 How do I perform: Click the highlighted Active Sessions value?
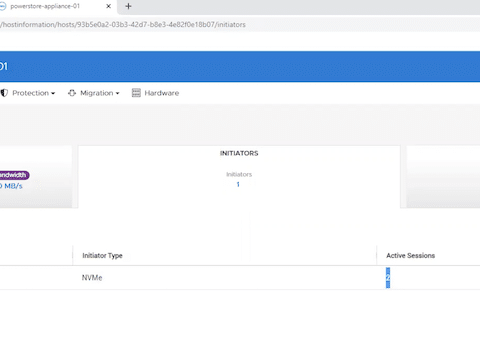[x=388, y=278]
